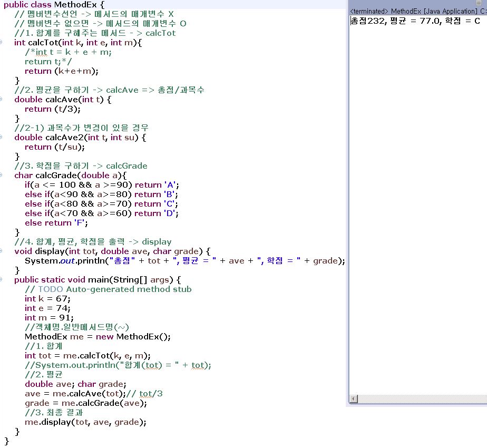Click the line returning 'A'

click(102, 185)
